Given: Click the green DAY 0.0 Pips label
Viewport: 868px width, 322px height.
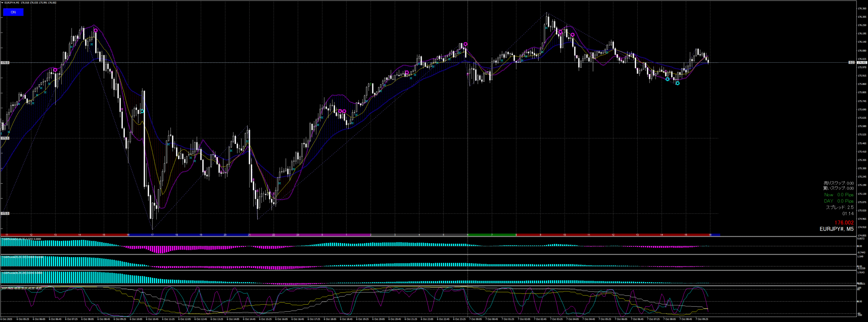Looking at the screenshot, I should (839, 201).
